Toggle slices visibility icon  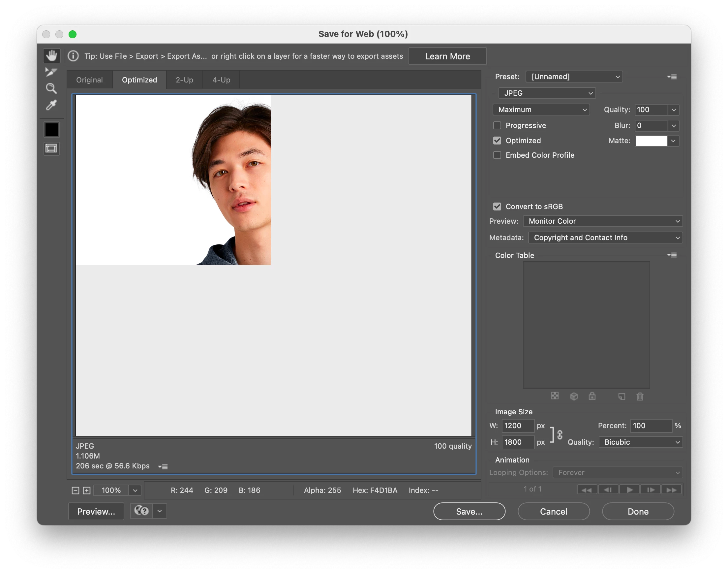(x=51, y=148)
